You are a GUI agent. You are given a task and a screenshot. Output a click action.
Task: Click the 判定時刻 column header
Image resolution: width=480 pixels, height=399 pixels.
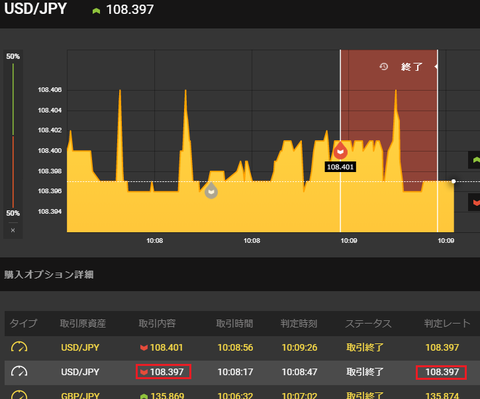(x=299, y=323)
